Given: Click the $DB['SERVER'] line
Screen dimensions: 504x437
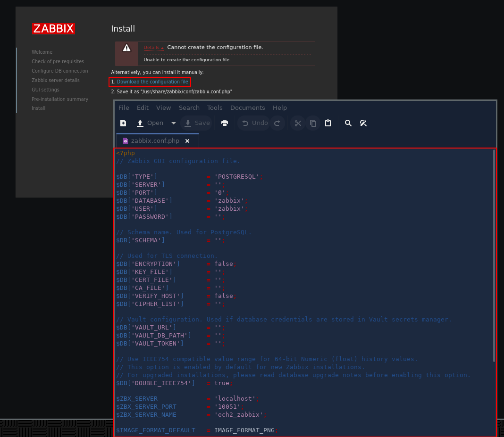Looking at the screenshot, I should click(x=171, y=185).
